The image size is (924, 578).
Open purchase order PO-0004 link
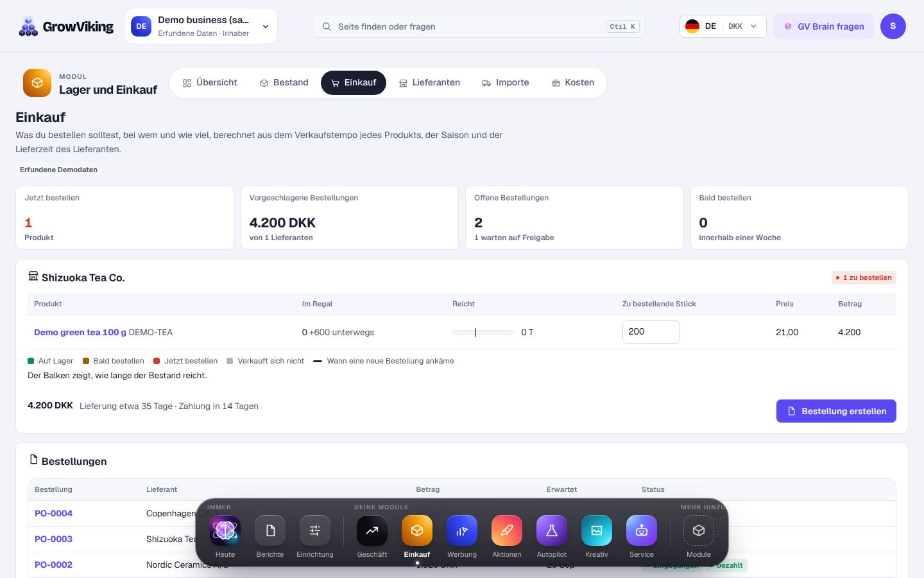(53, 513)
